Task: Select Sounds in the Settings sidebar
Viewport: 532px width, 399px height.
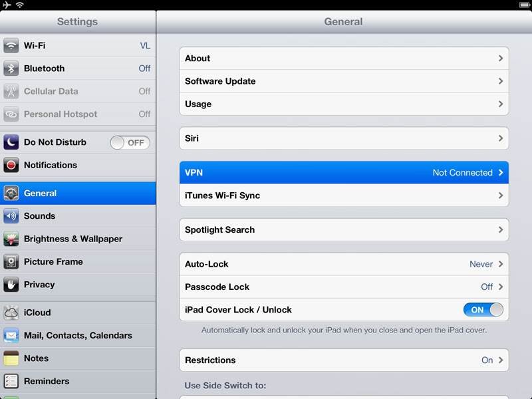Action: [x=78, y=215]
